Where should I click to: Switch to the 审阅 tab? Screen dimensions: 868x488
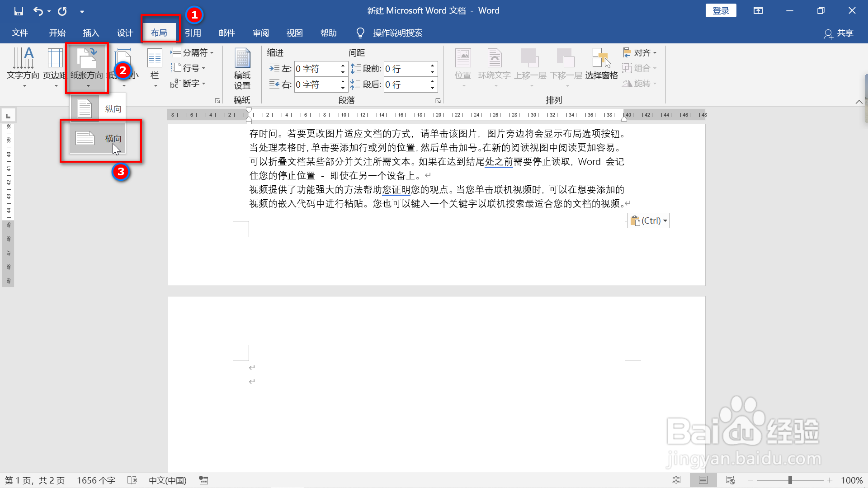pyautogui.click(x=261, y=33)
